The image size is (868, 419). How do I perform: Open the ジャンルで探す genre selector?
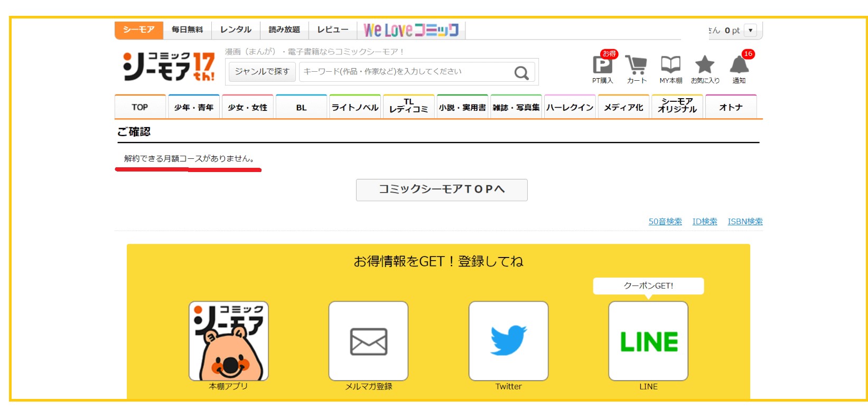(262, 72)
